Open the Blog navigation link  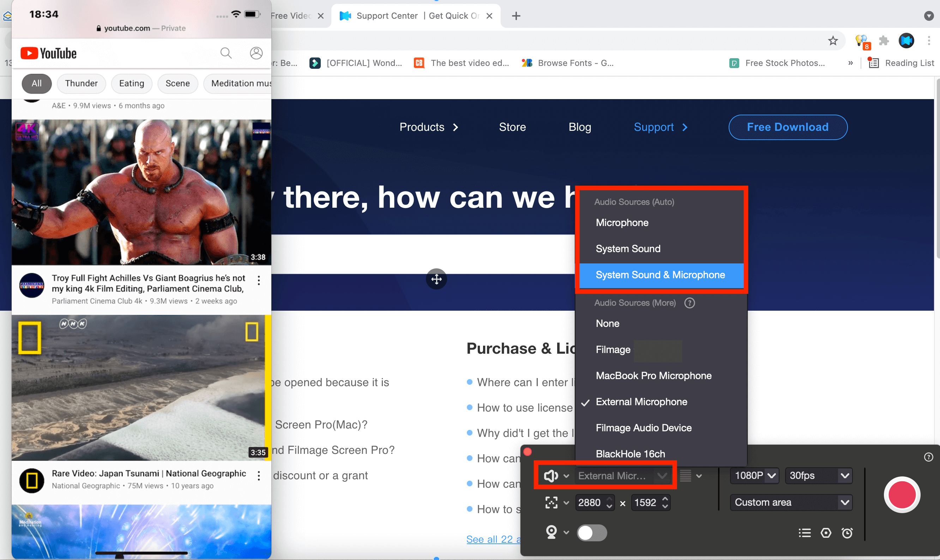[x=580, y=127]
